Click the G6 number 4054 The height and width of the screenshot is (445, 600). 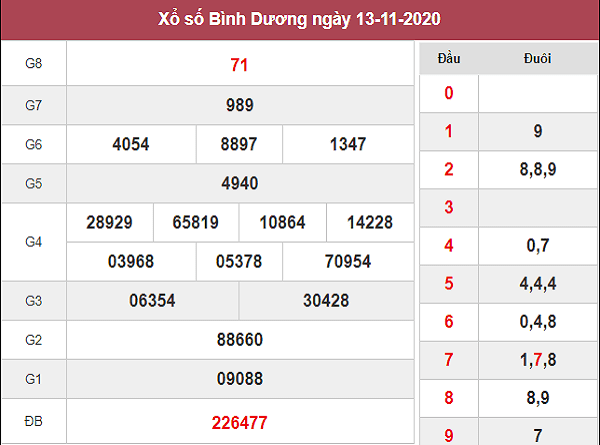131,144
